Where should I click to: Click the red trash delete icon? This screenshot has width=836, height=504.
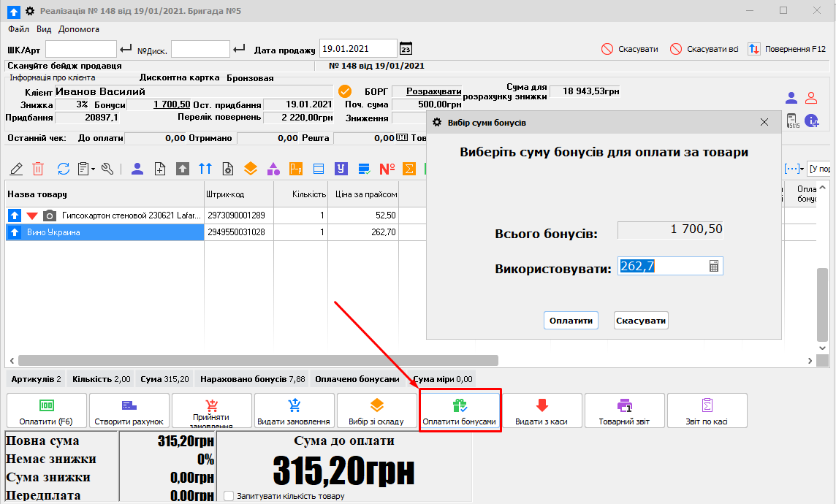pos(38,169)
